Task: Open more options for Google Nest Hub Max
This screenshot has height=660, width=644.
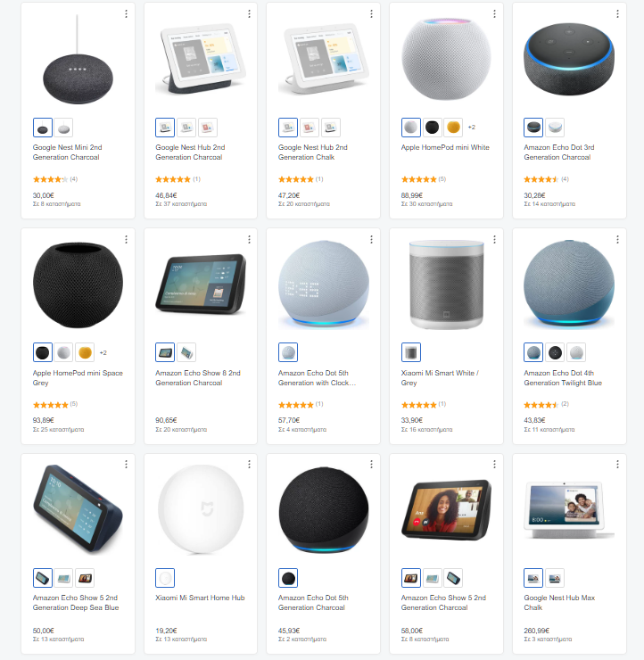Action: click(617, 465)
